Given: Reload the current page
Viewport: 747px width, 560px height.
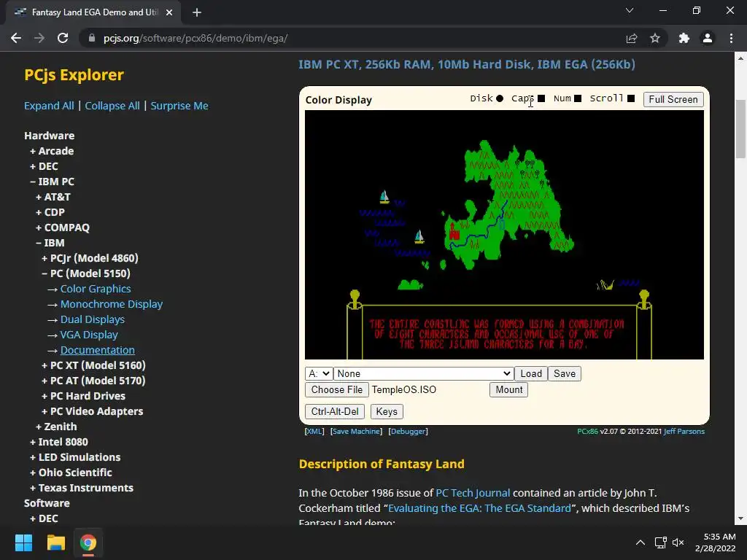Looking at the screenshot, I should pos(63,38).
